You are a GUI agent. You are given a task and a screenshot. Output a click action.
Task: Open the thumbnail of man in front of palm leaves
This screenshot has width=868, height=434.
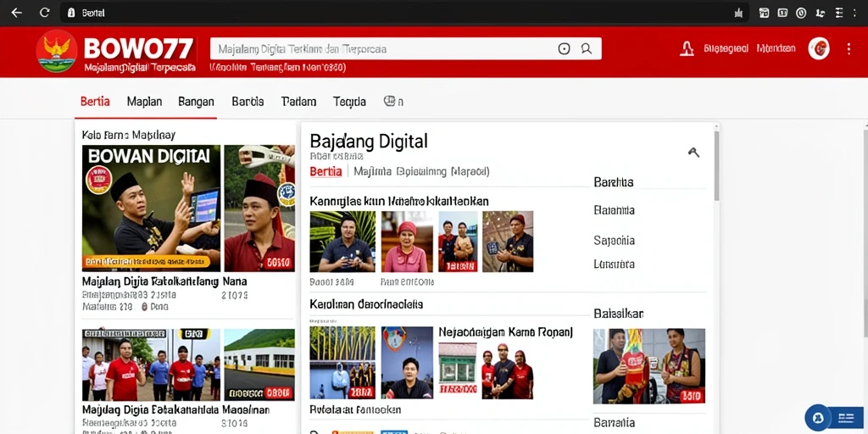(342, 242)
